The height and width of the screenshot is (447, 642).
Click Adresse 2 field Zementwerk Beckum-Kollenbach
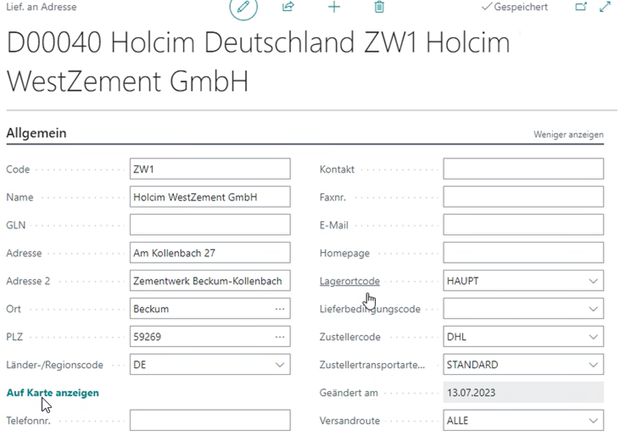(210, 281)
